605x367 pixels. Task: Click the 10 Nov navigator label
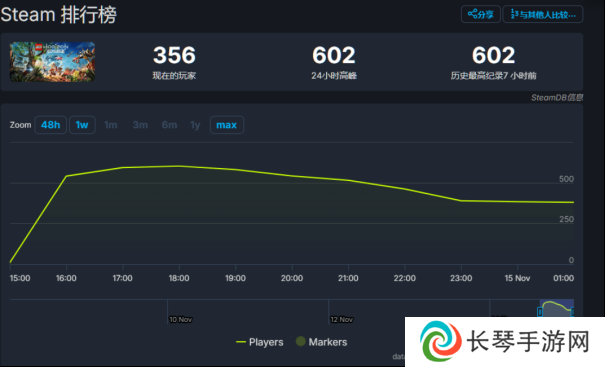[x=181, y=320]
